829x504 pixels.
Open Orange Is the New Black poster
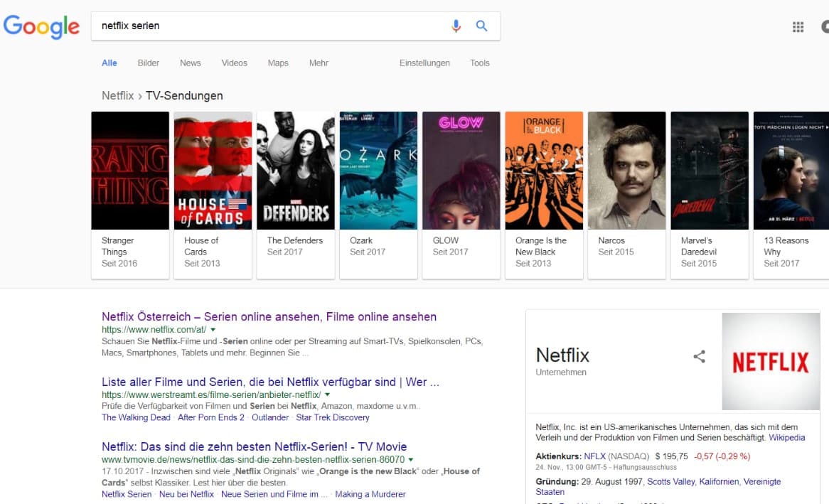(544, 171)
